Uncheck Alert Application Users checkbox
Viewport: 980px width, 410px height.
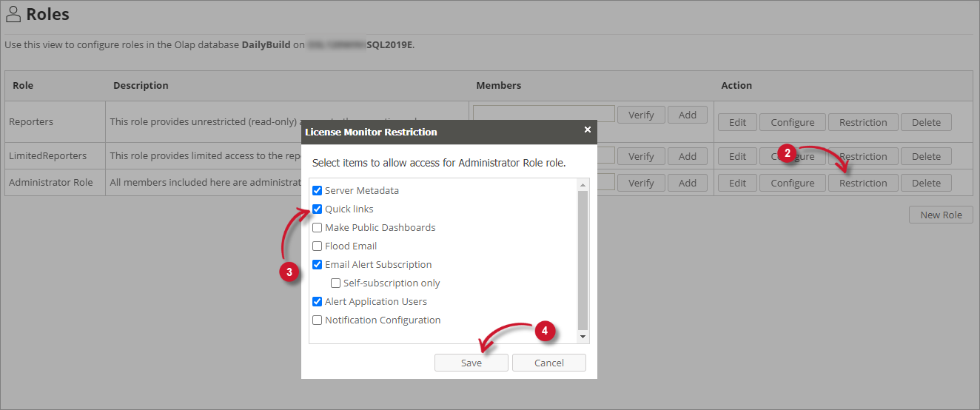[318, 301]
